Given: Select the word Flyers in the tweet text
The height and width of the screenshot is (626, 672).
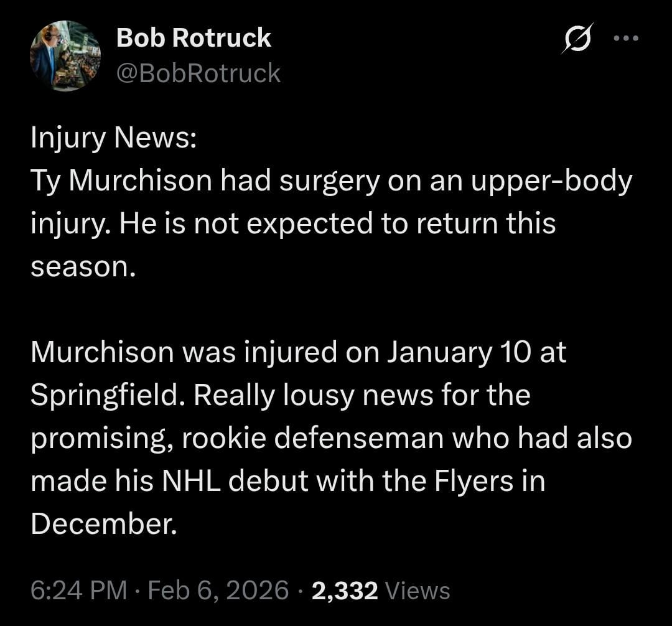Looking at the screenshot, I should [476, 480].
